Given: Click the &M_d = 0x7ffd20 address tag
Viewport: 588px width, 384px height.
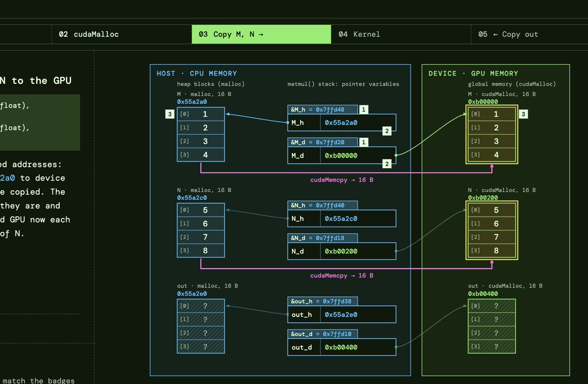Looking at the screenshot, I should click(322, 143).
